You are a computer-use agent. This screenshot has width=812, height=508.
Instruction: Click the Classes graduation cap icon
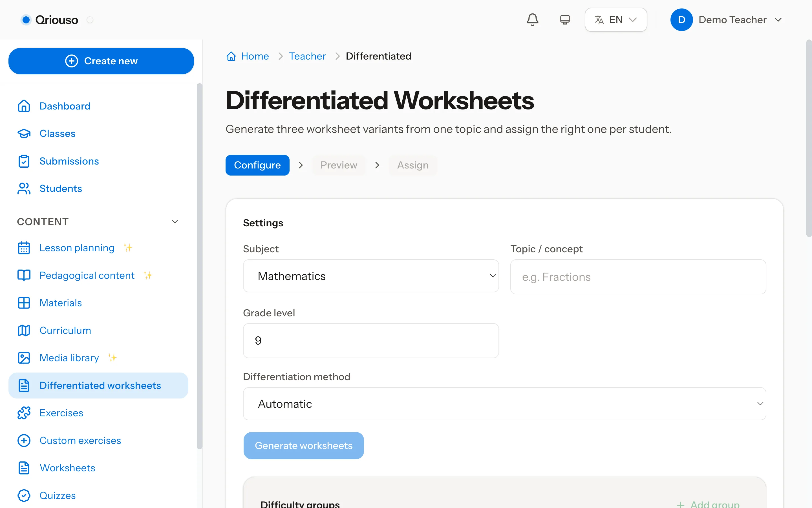pyautogui.click(x=24, y=133)
